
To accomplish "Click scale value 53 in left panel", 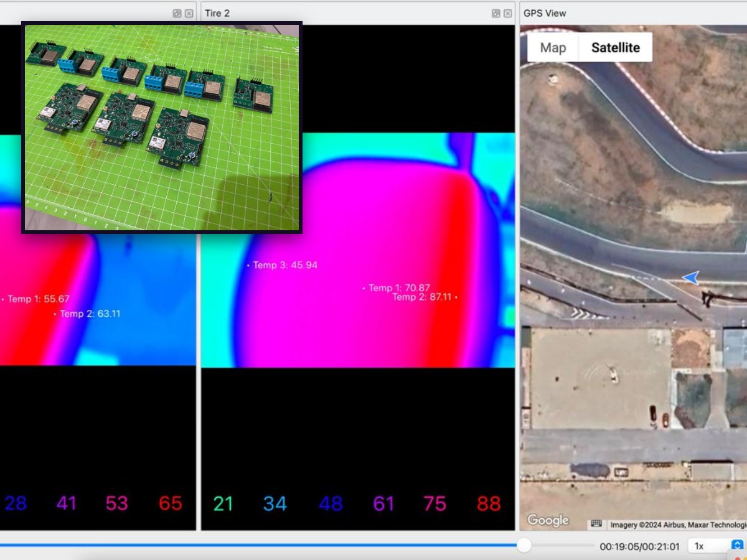I will 117,503.
